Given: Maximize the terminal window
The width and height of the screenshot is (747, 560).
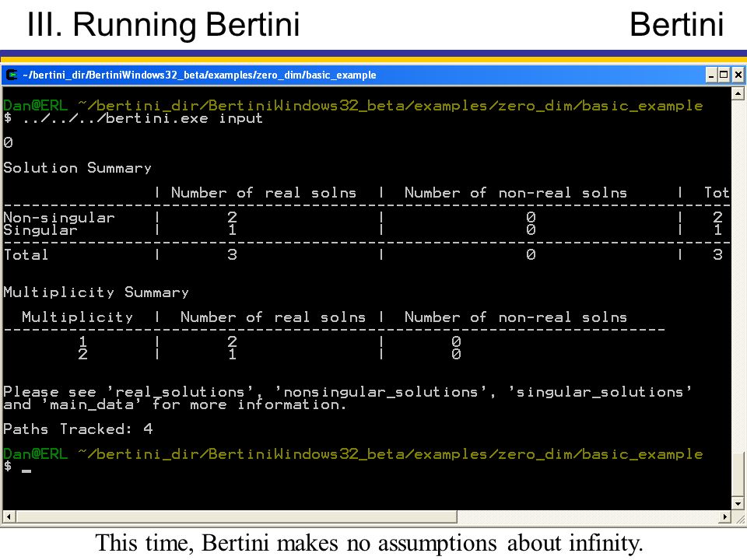Looking at the screenshot, I should click(x=724, y=75).
